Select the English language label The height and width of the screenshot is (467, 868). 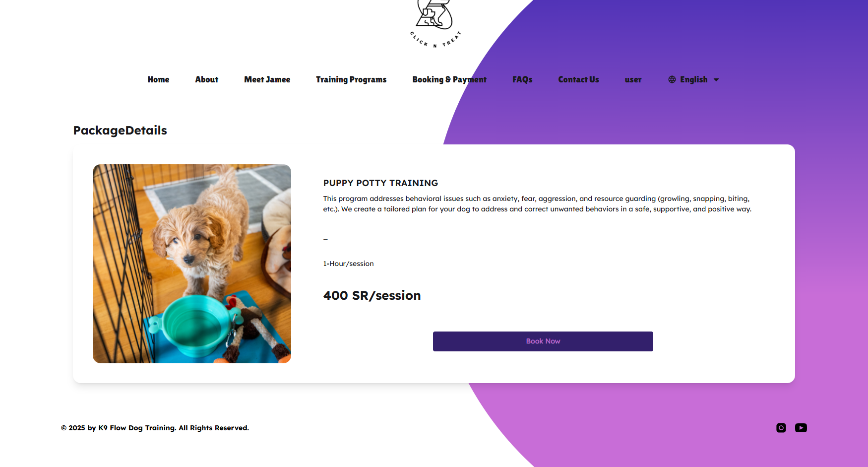point(693,79)
